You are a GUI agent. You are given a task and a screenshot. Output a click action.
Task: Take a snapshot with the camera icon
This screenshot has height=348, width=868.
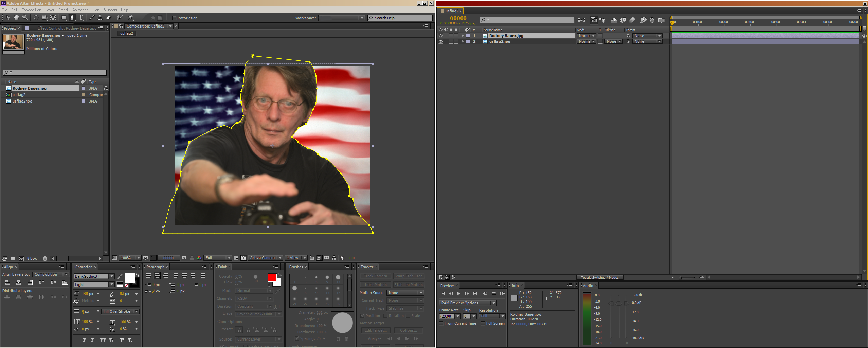coord(184,258)
